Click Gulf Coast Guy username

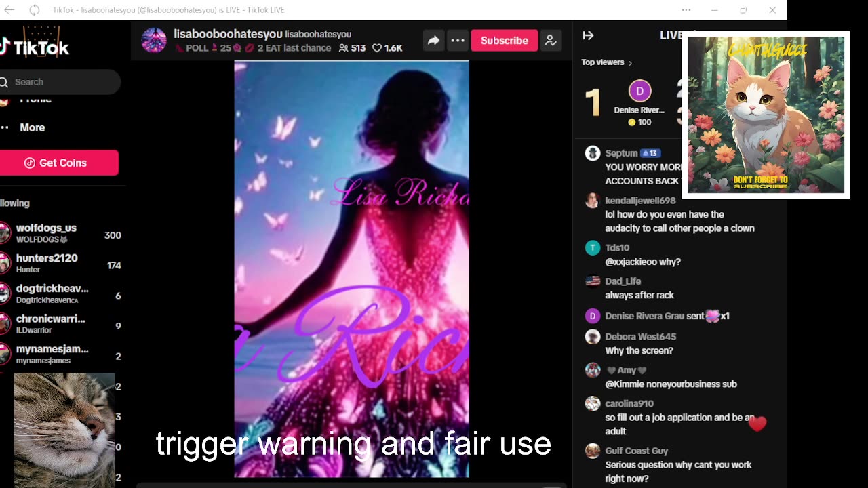(x=636, y=451)
